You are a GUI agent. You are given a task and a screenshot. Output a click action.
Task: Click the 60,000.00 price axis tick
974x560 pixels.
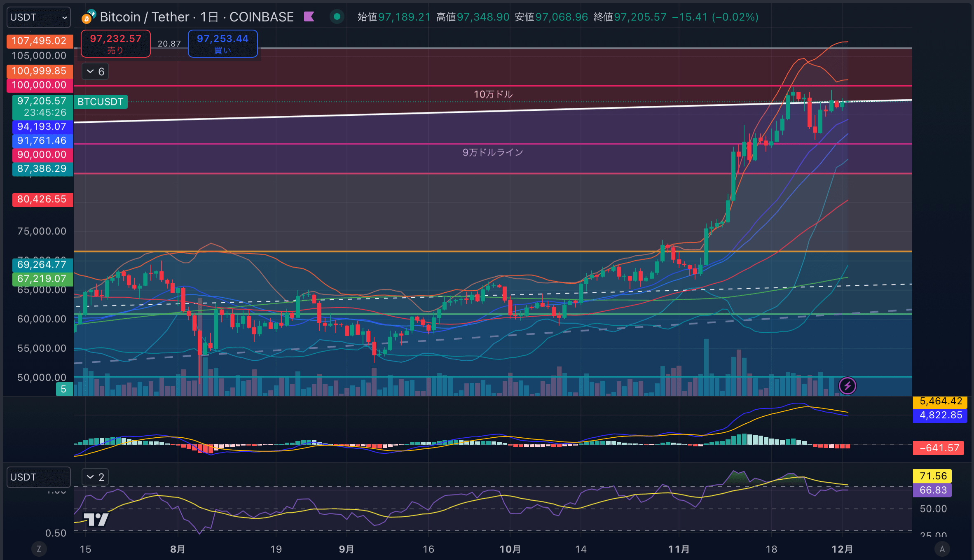click(42, 319)
